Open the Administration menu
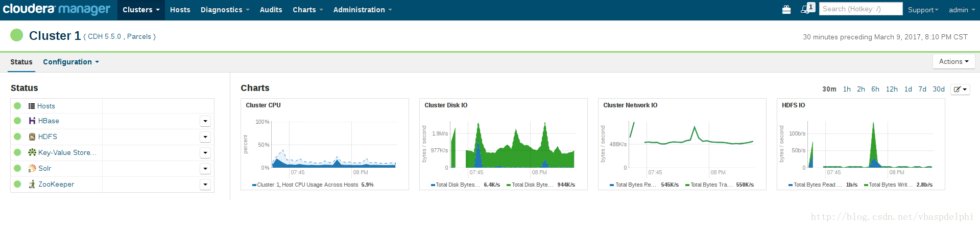Screen dimensions: 980x227 coord(363,10)
